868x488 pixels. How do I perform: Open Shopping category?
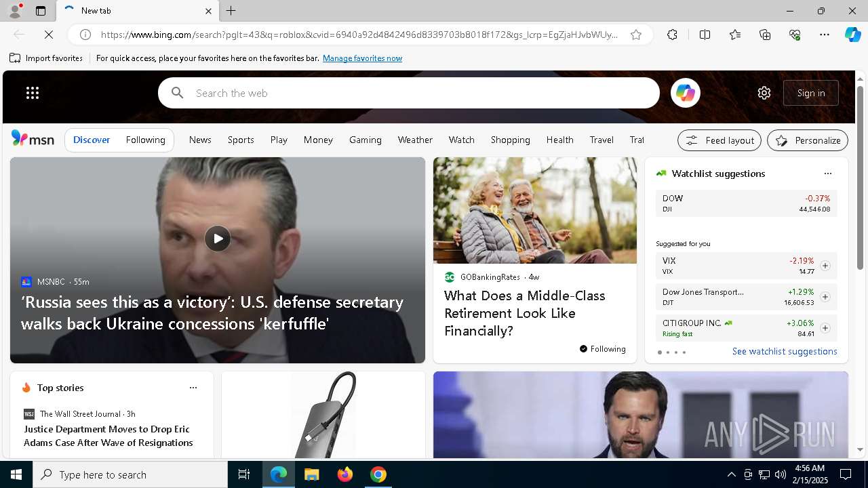point(511,140)
